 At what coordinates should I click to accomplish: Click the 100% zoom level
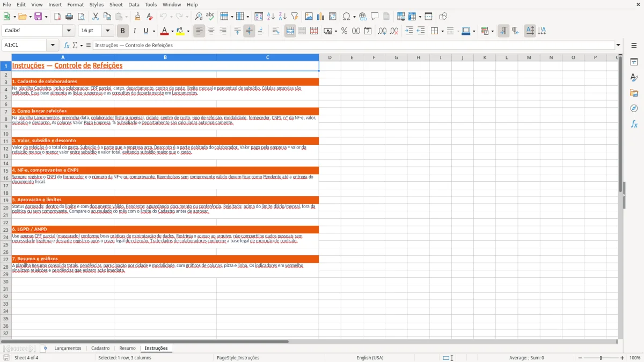pos(635,358)
